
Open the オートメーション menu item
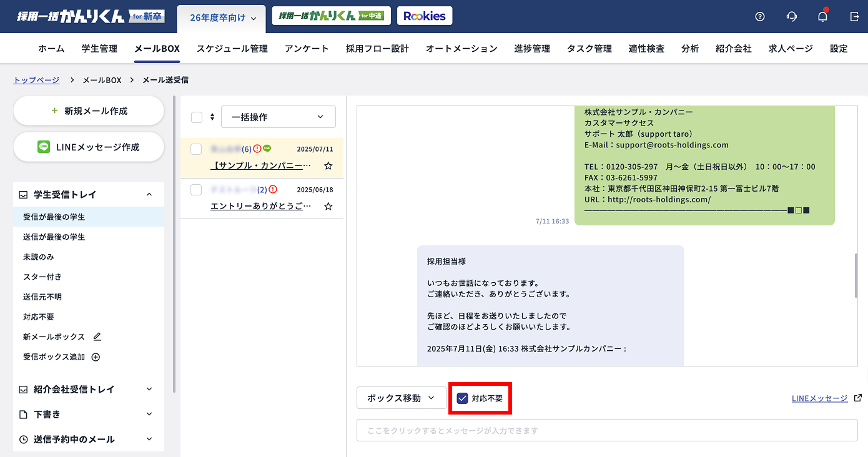tap(461, 48)
